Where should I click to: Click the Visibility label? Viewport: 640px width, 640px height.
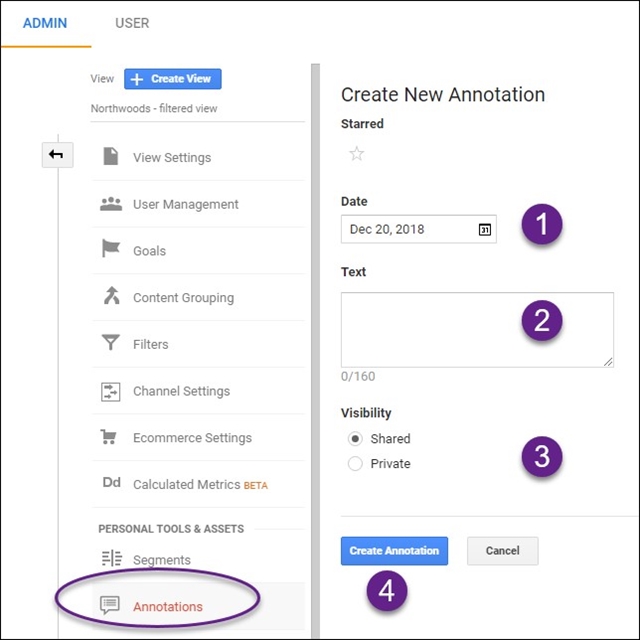[x=366, y=413]
